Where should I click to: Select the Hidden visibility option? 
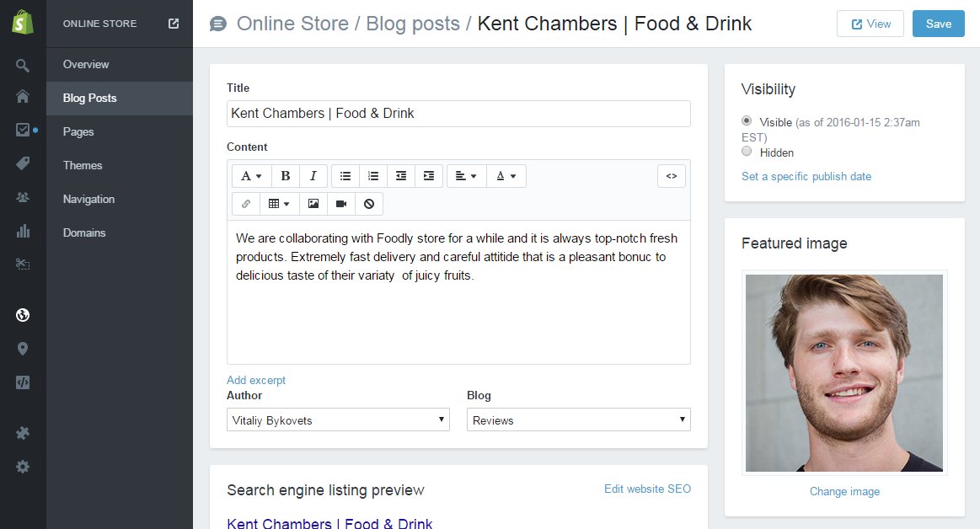point(747,152)
